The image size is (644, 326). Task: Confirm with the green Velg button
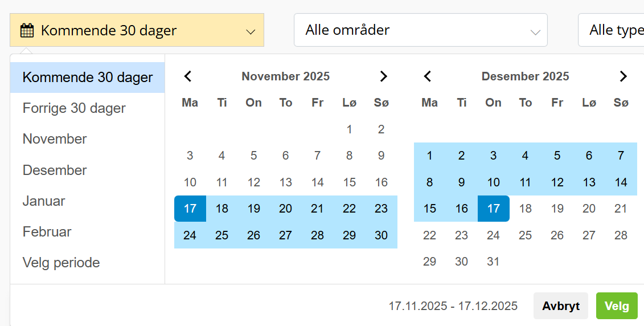[x=616, y=306]
